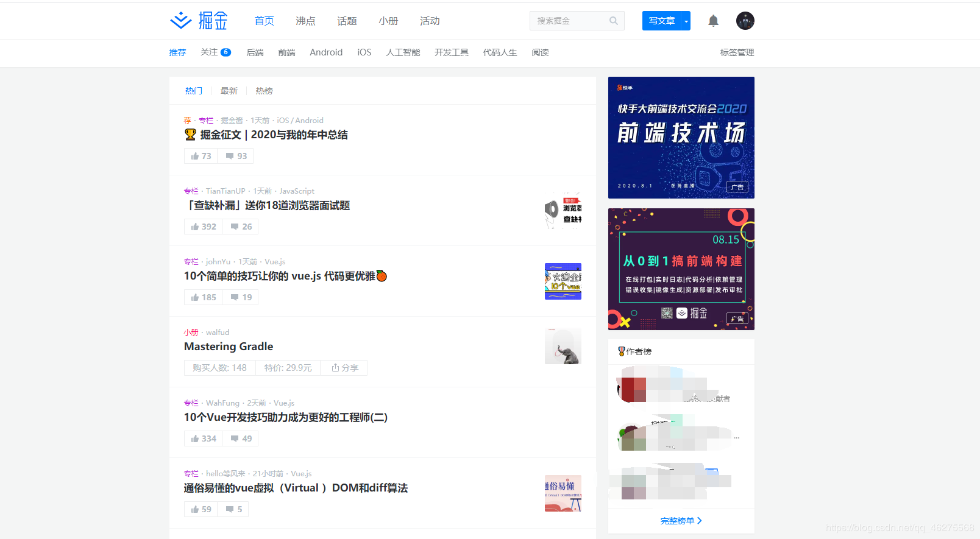This screenshot has height=539, width=980.
Task: Select the 关注 category tab
Action: pos(209,52)
